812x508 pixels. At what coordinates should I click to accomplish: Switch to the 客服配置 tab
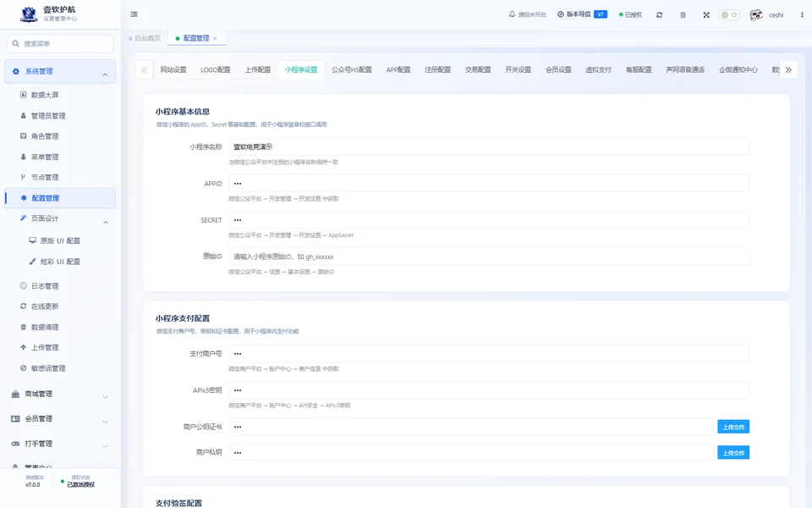click(639, 69)
